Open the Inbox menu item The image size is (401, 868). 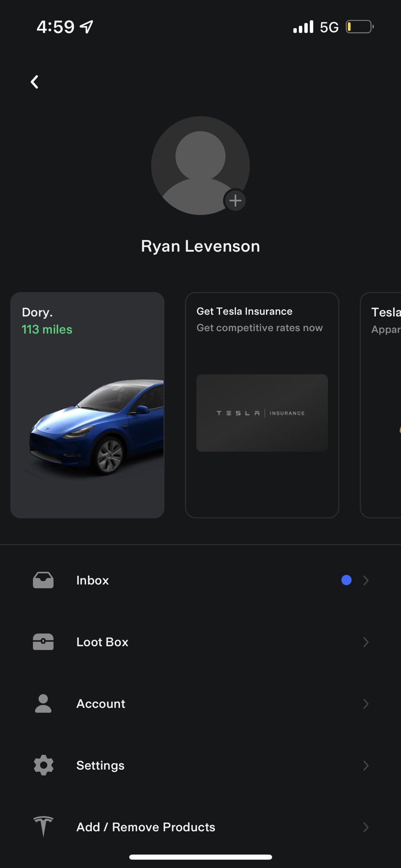tap(200, 580)
